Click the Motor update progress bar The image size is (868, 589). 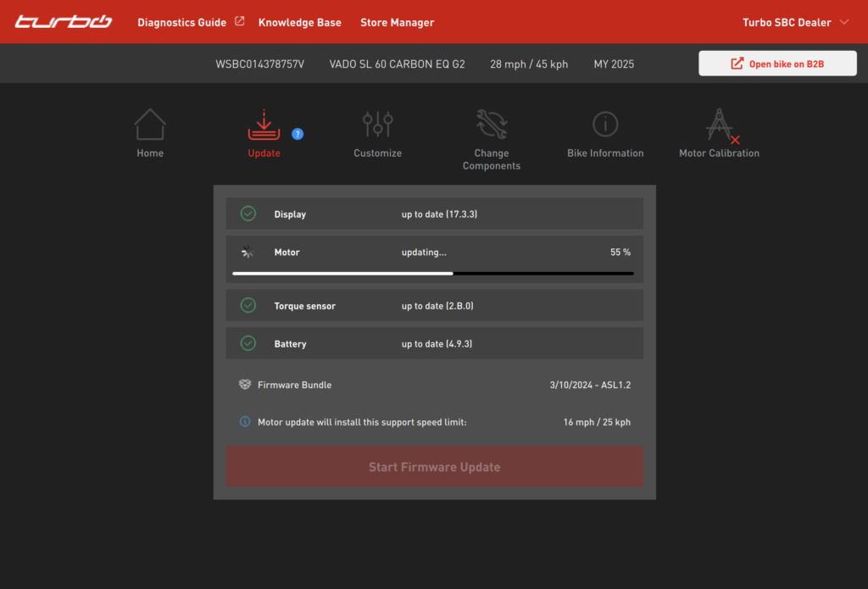click(x=433, y=273)
